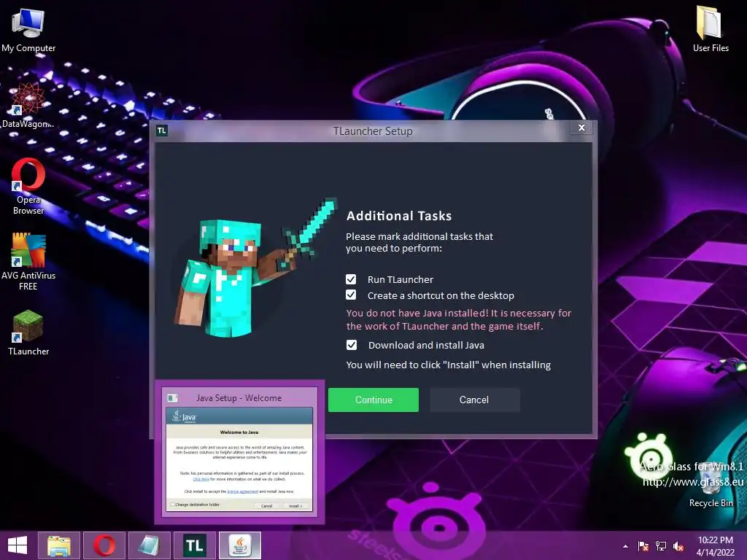Click the Additional Tasks heading
Screen dimensions: 747x560
point(399,216)
